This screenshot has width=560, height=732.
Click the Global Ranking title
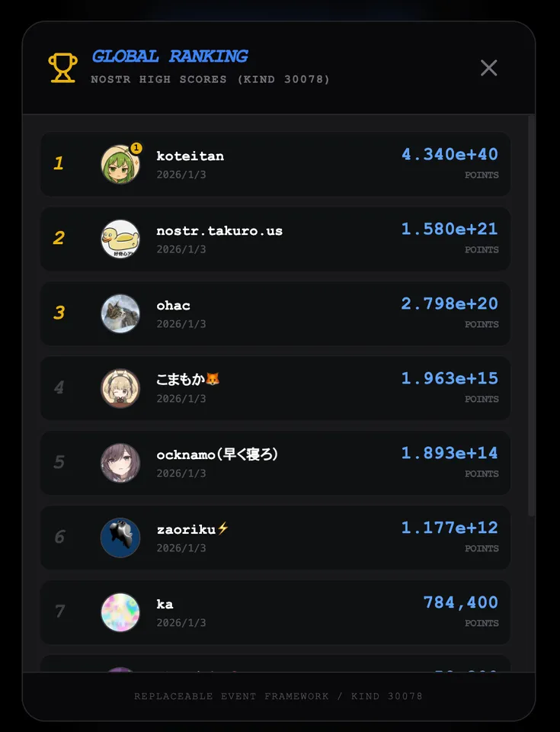[170, 56]
